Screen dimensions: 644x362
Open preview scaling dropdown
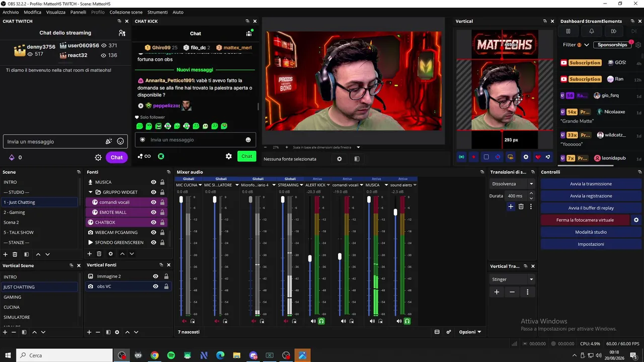358,147
